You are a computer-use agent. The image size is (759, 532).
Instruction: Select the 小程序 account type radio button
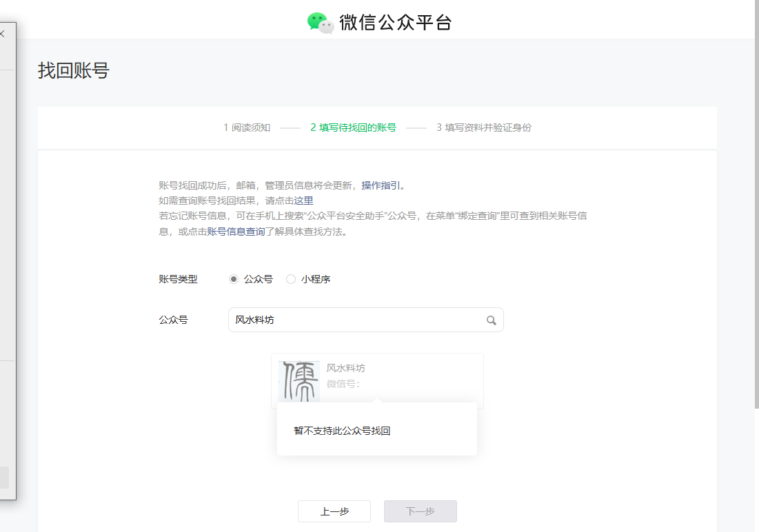point(290,279)
